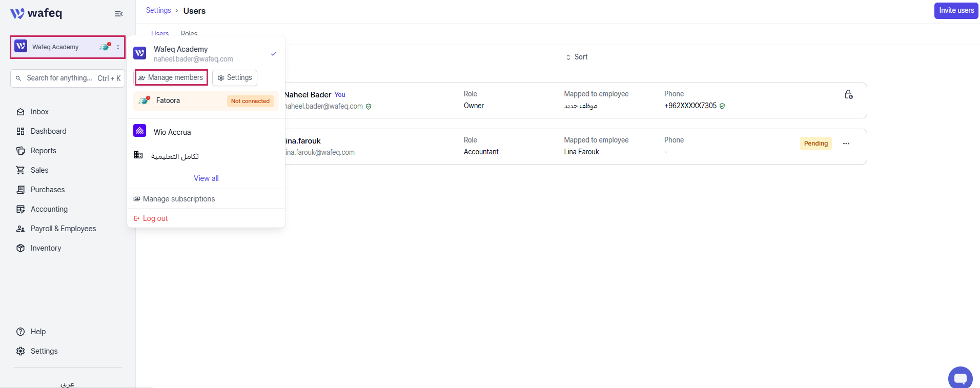Open the Purchases section

pyautogui.click(x=48, y=190)
